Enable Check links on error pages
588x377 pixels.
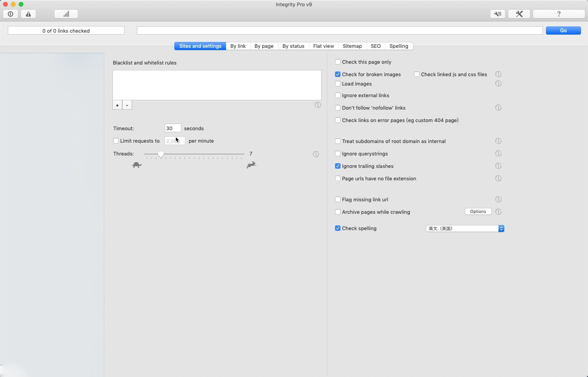(338, 120)
